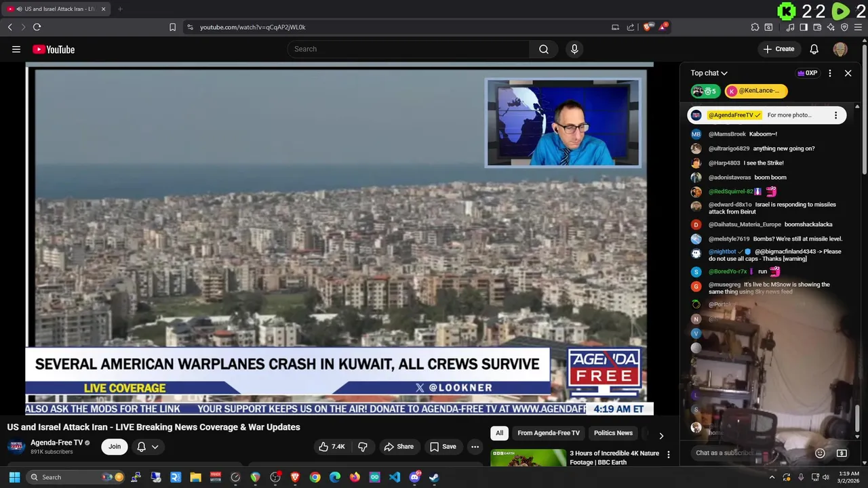
Task: Open the browser main menu
Action: coord(859,27)
